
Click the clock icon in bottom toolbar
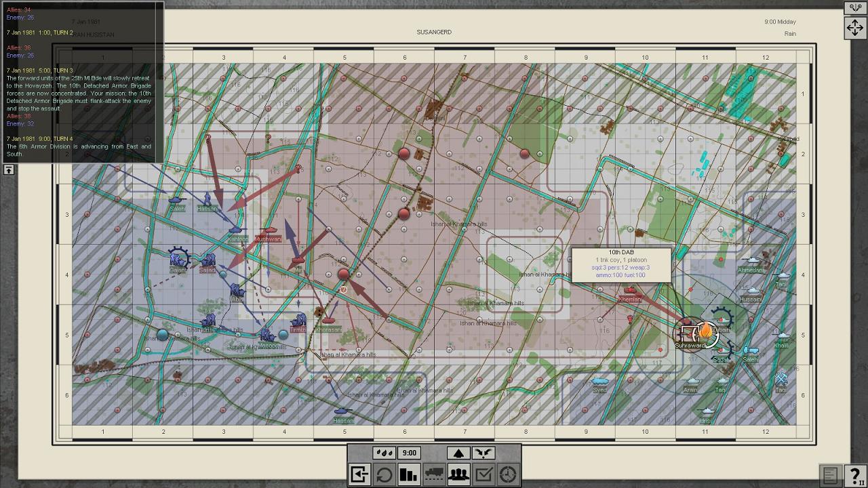[x=509, y=474]
